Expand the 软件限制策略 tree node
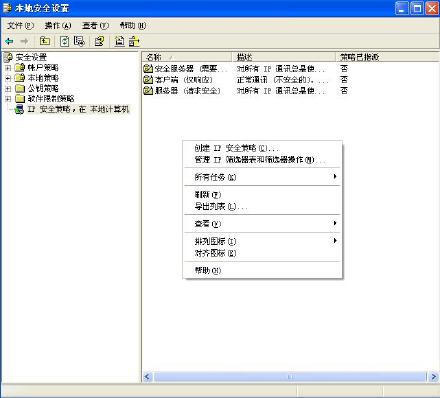The height and width of the screenshot is (398, 440). [x=8, y=99]
